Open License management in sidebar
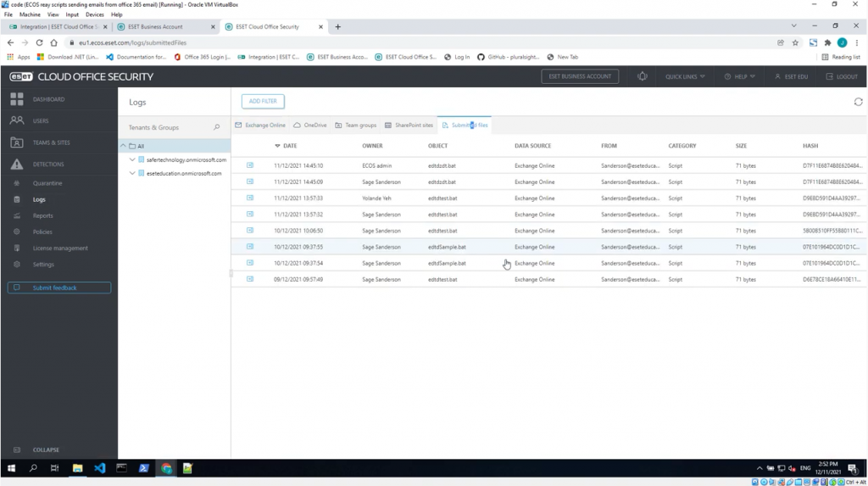The height and width of the screenshot is (486, 868). pyautogui.click(x=60, y=249)
